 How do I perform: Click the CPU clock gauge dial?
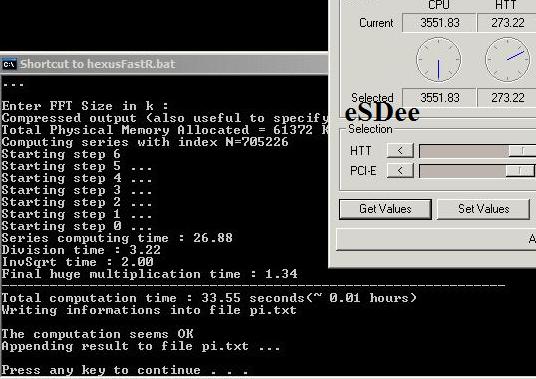439,60
